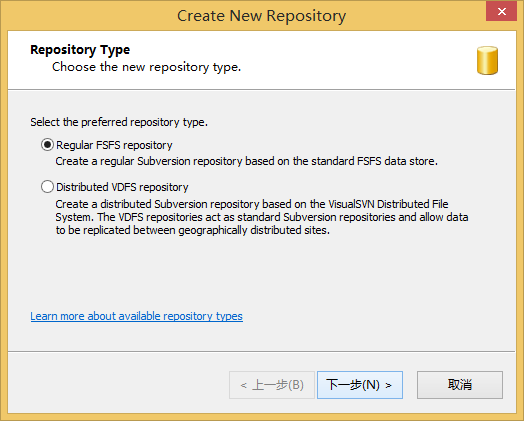Image resolution: width=524 pixels, height=421 pixels.
Task: Select the Regular FSFS repository radio button
Action: coord(47,145)
